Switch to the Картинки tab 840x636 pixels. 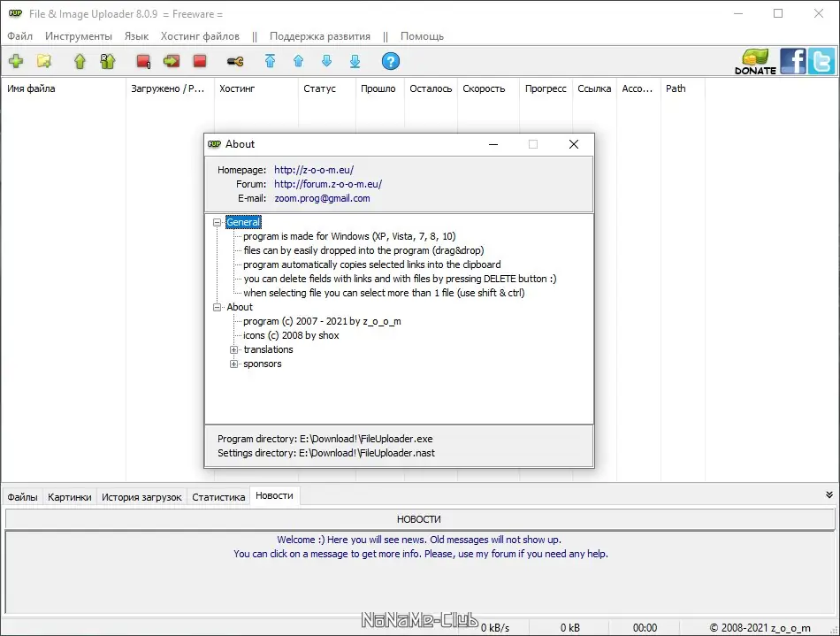point(70,496)
